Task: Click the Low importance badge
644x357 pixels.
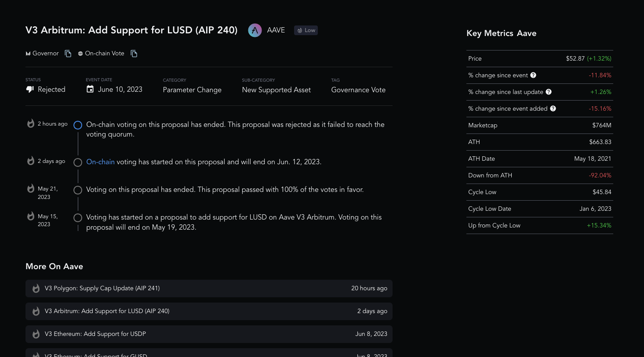Action: coord(306,30)
